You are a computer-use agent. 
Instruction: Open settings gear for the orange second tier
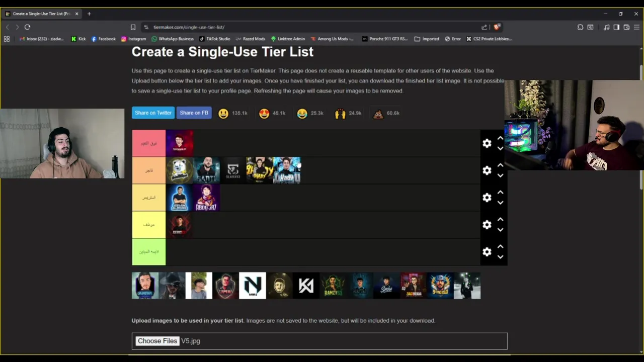(487, 171)
